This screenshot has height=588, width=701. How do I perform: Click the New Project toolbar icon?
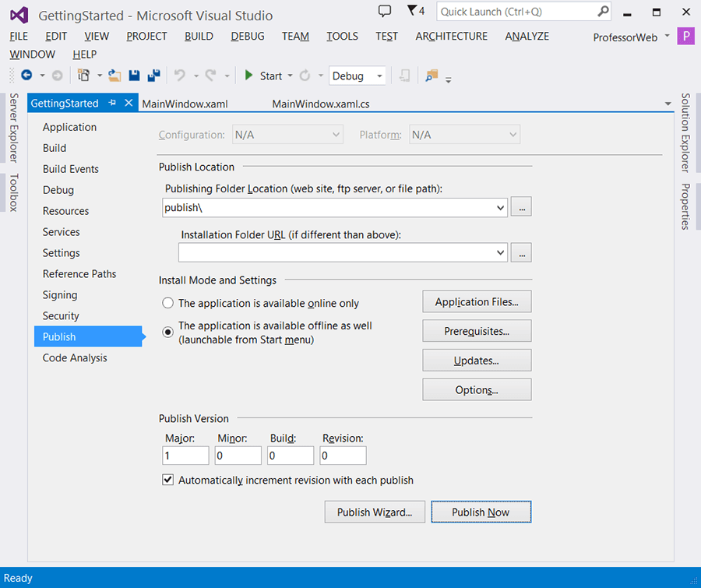point(83,76)
